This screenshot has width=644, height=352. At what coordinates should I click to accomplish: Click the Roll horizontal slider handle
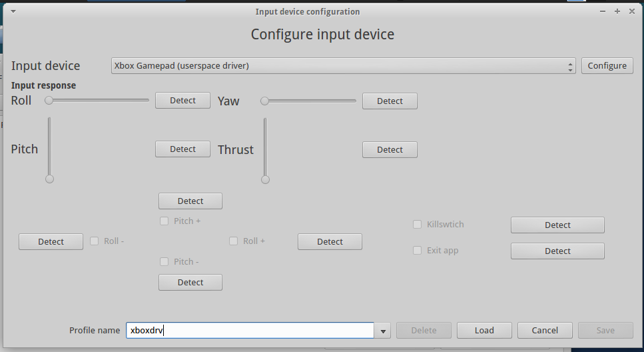(49, 101)
